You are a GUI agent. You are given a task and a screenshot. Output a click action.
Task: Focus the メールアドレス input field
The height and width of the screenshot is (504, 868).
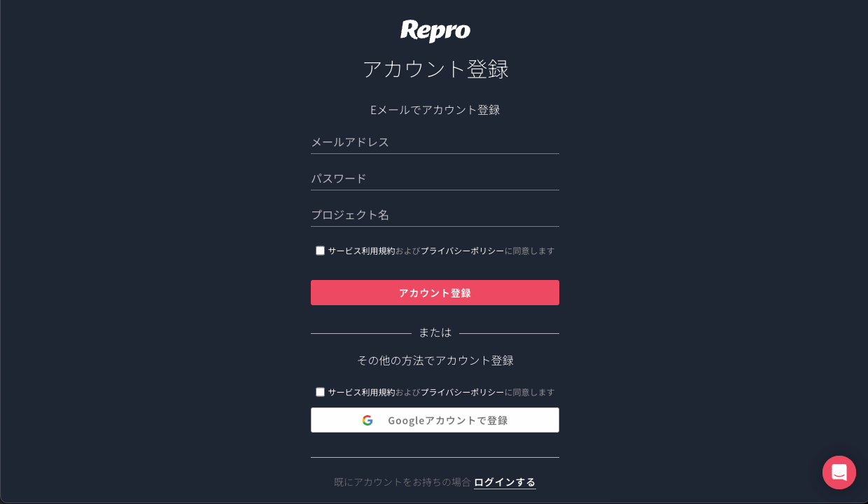435,142
